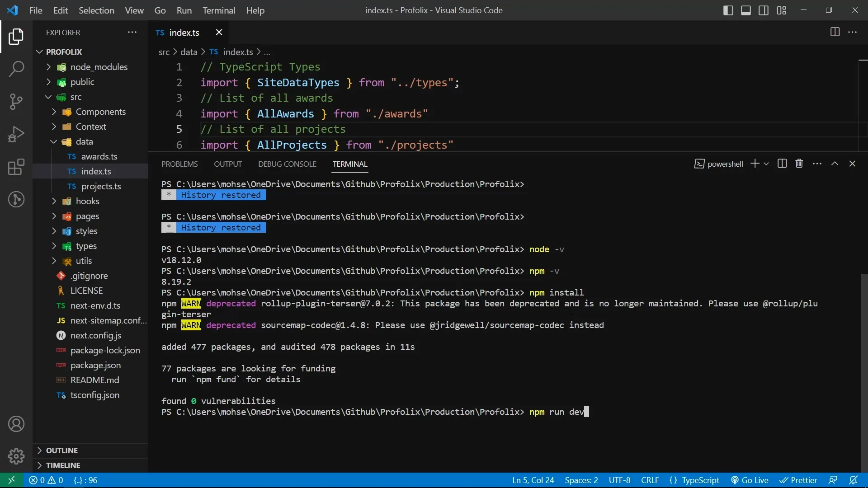Collapse the data folder

pos(90,141)
